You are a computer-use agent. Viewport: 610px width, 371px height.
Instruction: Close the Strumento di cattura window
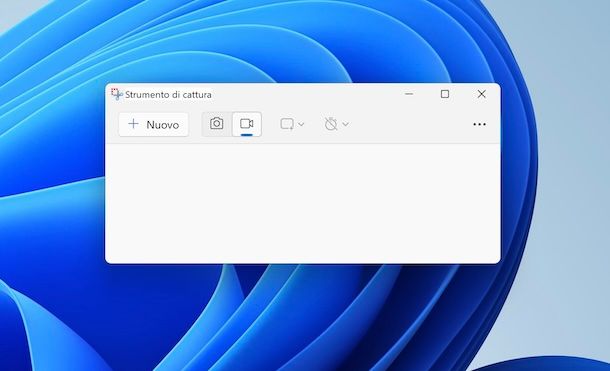click(482, 94)
